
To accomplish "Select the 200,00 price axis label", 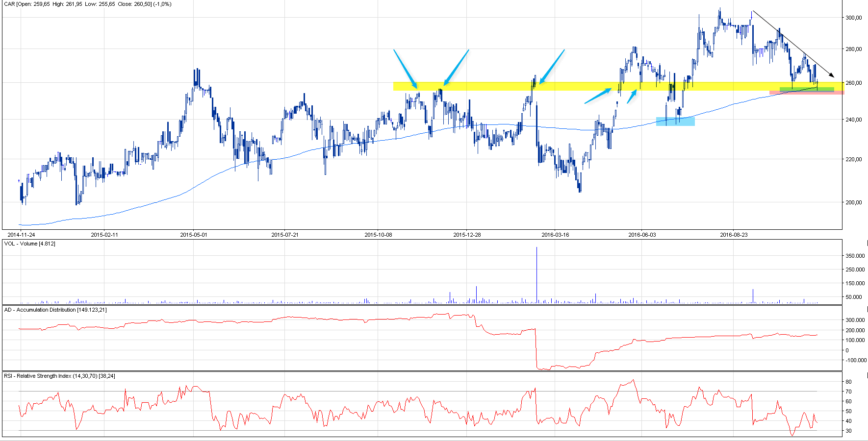I will pyautogui.click(x=854, y=202).
